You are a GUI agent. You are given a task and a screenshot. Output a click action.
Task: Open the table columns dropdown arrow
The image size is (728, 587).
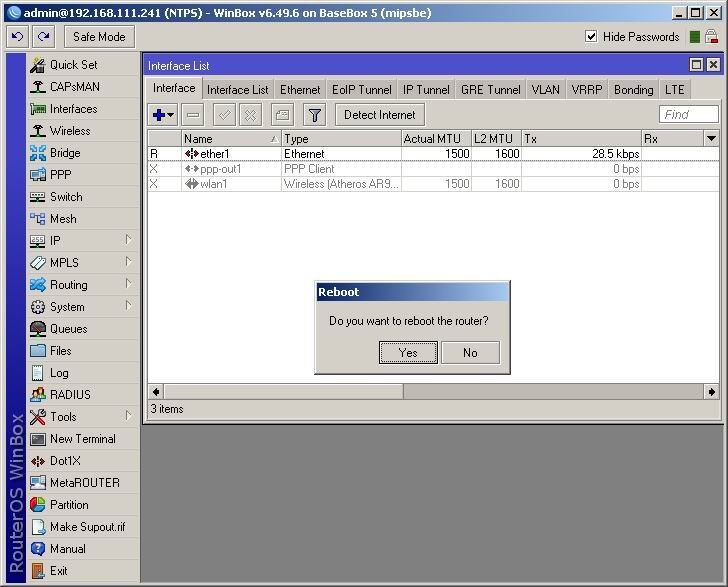tap(711, 139)
